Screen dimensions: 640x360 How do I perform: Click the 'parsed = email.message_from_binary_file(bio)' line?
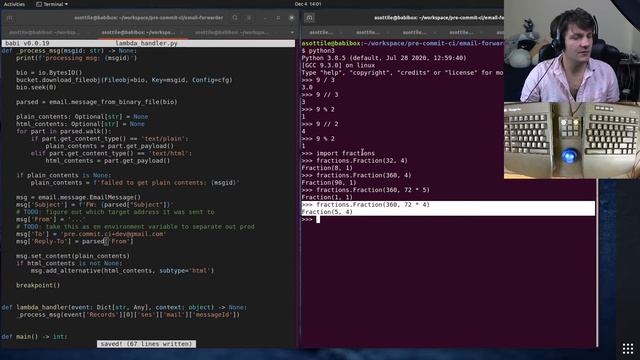coord(97,102)
